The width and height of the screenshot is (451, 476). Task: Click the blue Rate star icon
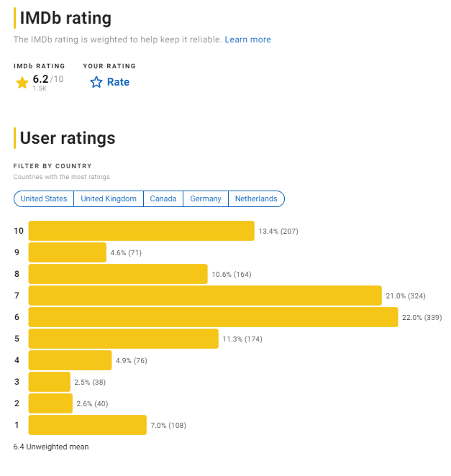[x=96, y=82]
